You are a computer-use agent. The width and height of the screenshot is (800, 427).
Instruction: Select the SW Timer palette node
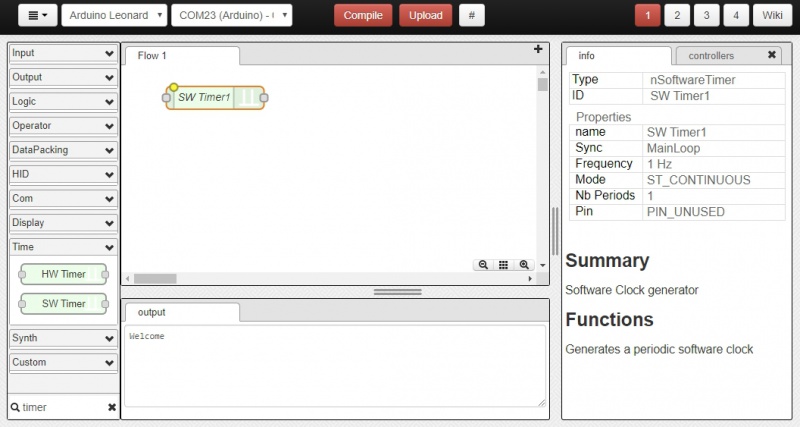click(64, 304)
